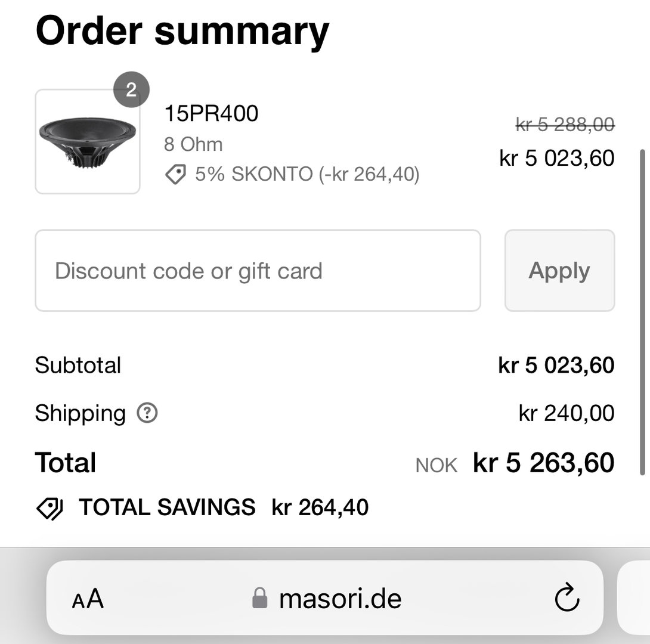The width and height of the screenshot is (650, 644).
Task: Click the Subtotal amount kr 5 023,60
Action: [x=556, y=366]
